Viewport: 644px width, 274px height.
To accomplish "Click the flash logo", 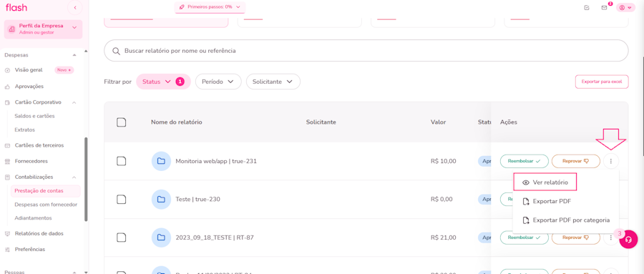I will [x=16, y=7].
